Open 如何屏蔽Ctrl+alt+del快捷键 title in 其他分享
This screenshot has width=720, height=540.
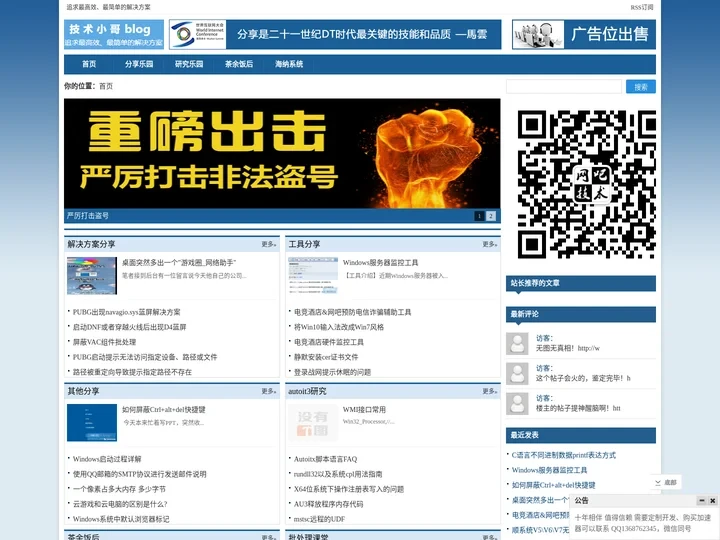coord(164,410)
